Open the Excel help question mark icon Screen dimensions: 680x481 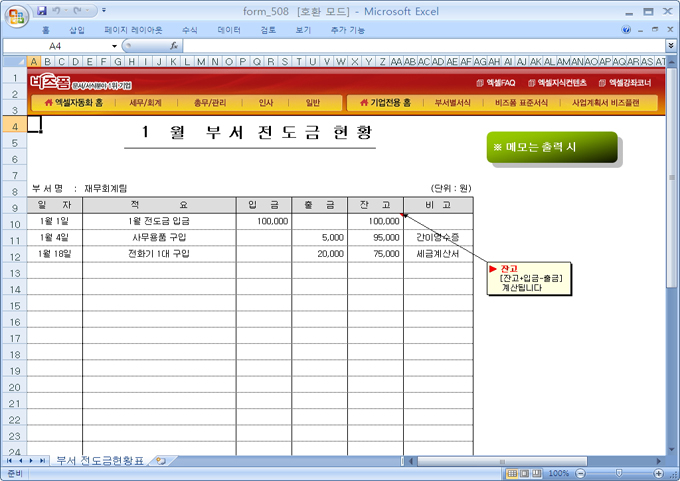(626, 30)
